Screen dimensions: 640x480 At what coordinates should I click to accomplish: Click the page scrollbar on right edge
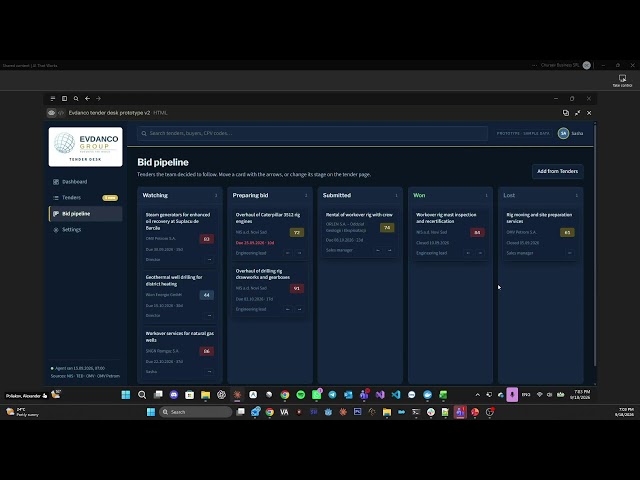pos(595,245)
